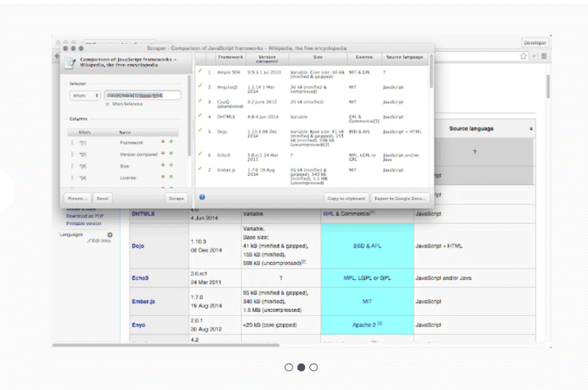Click the pencil icon beside CupQ row
The height and width of the screenshot is (390, 588).
200,101
